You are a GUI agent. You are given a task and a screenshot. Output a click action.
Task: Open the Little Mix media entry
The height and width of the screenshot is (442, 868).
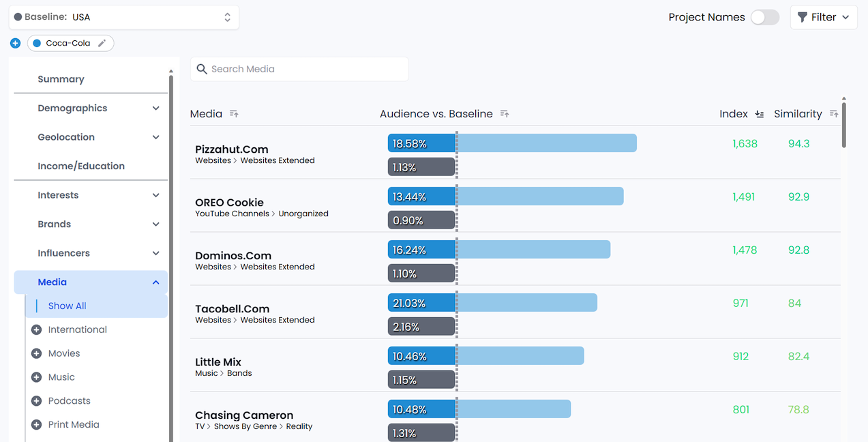pos(218,362)
